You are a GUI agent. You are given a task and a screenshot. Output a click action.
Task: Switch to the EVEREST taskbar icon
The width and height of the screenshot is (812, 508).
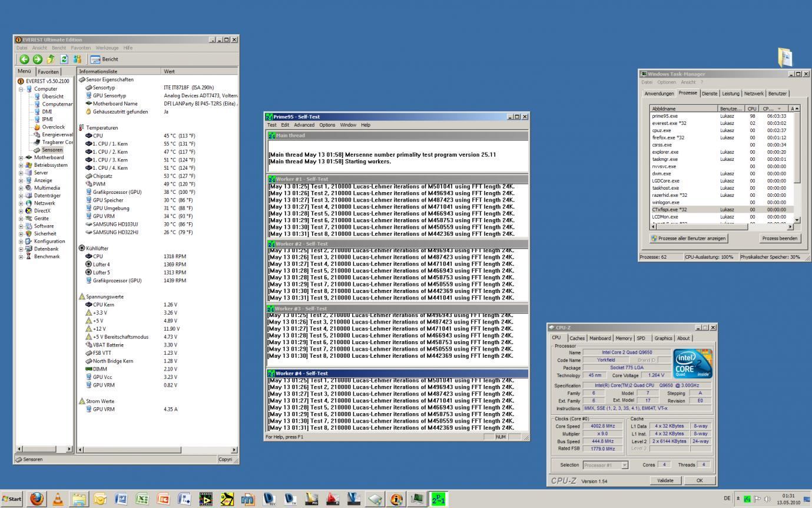pyautogui.click(x=396, y=499)
